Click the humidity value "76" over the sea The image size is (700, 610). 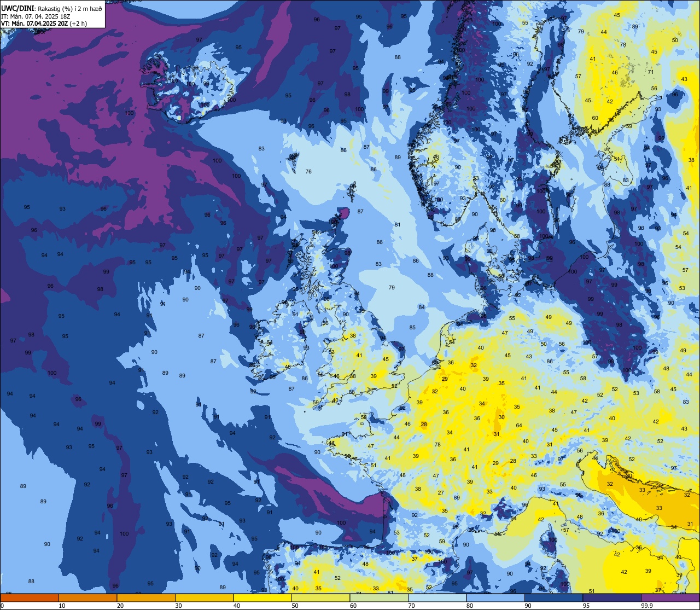308,172
